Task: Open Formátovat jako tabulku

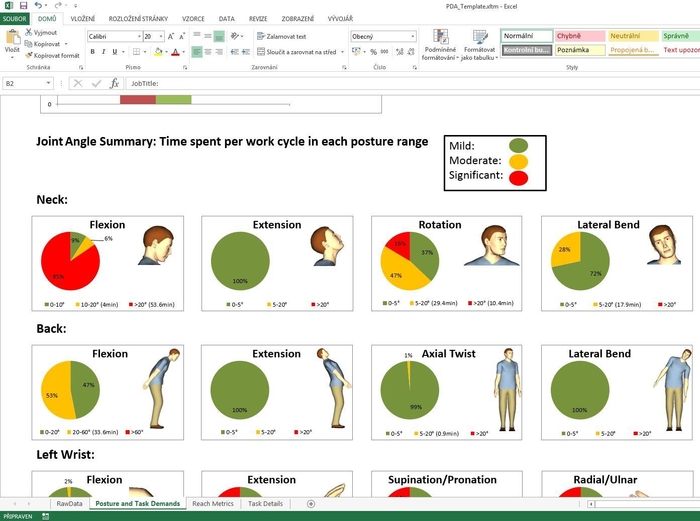Action: click(479, 45)
